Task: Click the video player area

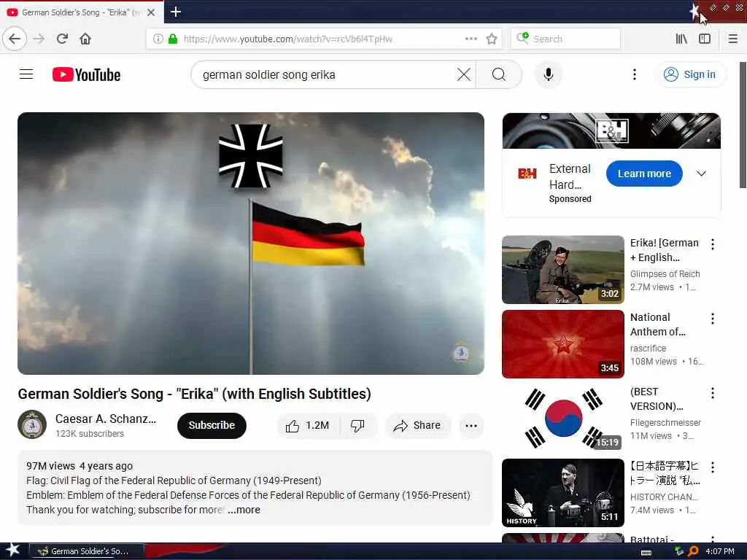Action: point(251,244)
